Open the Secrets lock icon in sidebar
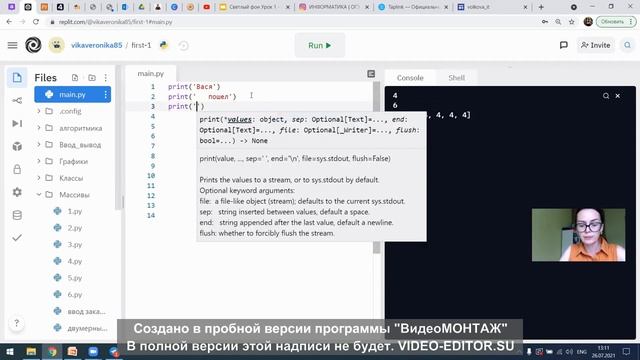 click(17, 169)
